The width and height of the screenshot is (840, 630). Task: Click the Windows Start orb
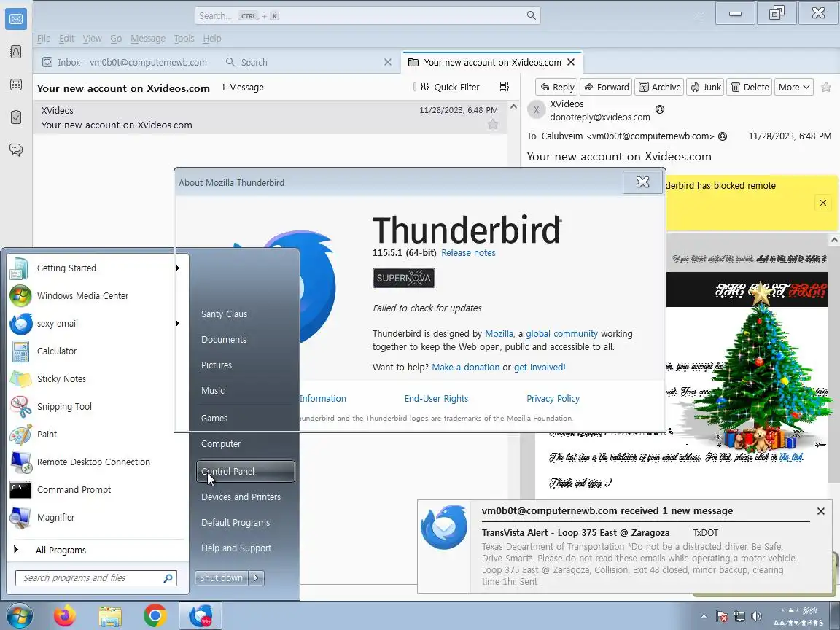pos(18,615)
